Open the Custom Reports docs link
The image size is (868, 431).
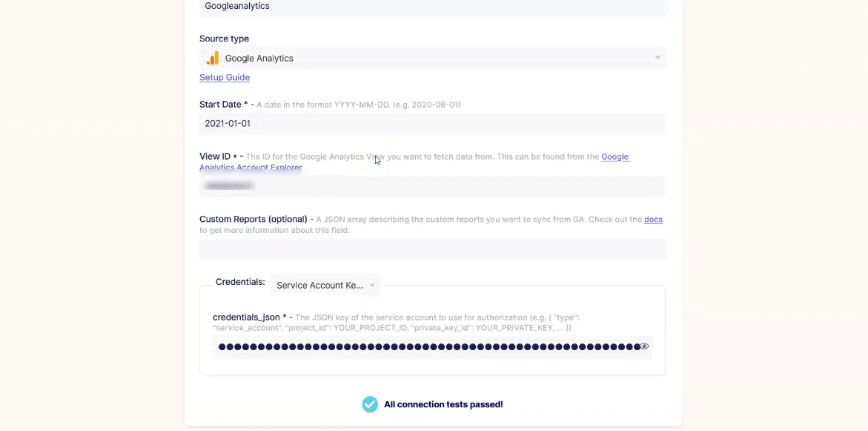653,220
